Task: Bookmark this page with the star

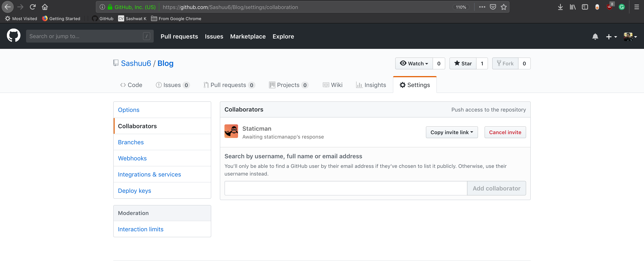Action: pyautogui.click(x=504, y=7)
